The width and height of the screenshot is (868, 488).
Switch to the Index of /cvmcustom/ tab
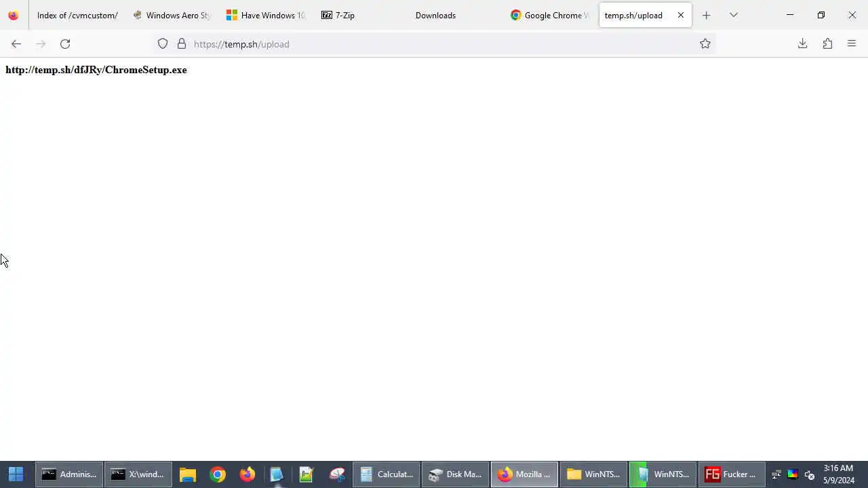pos(77,15)
